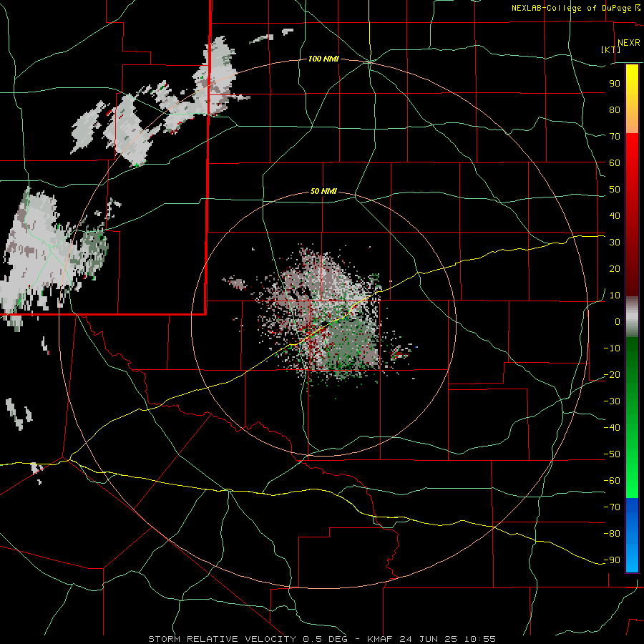Click the NEXR label above the color scale
The width and height of the screenshot is (644, 644).
628,43
